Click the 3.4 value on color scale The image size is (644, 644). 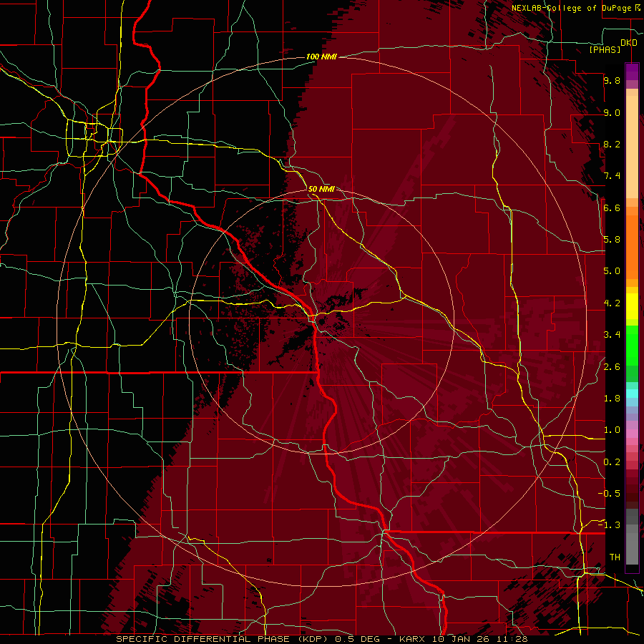(x=612, y=335)
